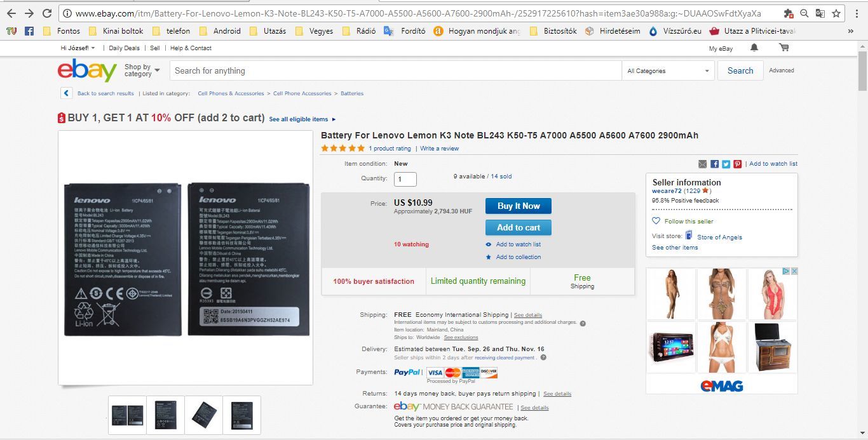This screenshot has width=868, height=440.
Task: Click the main battery product image
Action: click(186, 258)
